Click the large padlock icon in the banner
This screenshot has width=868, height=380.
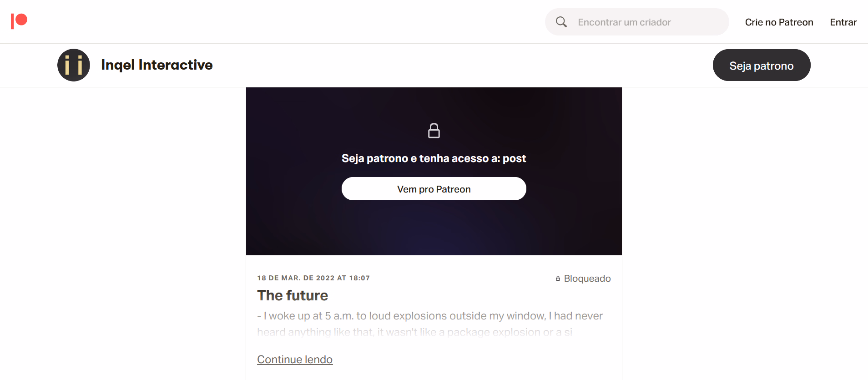[x=434, y=131]
